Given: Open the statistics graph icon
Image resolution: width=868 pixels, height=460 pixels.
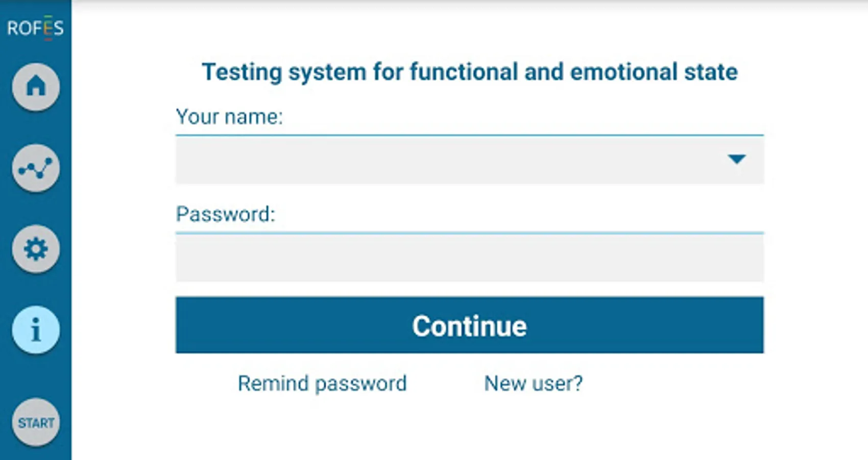Looking at the screenshot, I should coord(36,168).
